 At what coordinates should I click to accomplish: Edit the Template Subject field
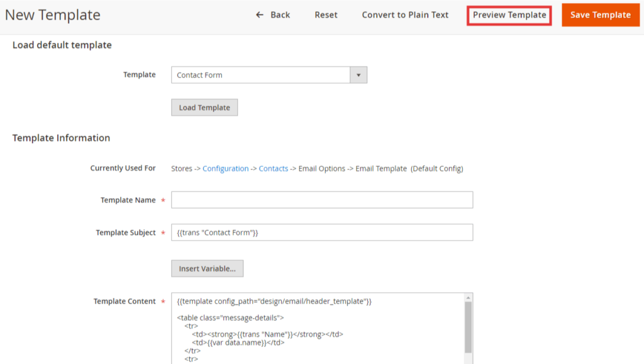pyautogui.click(x=322, y=232)
